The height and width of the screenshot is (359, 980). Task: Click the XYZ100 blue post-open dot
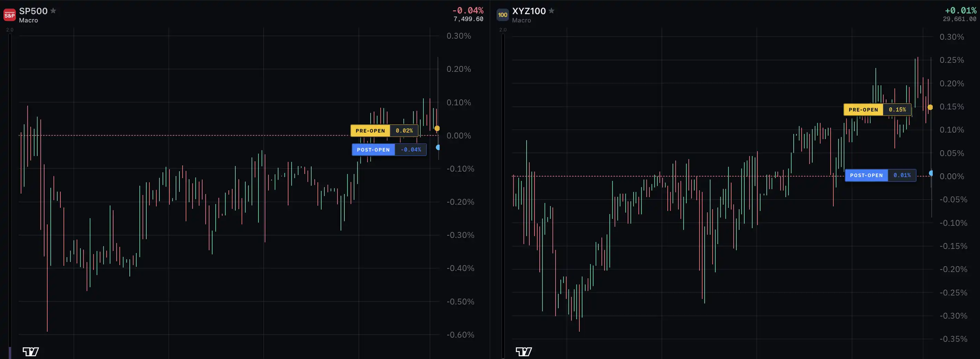coord(931,173)
